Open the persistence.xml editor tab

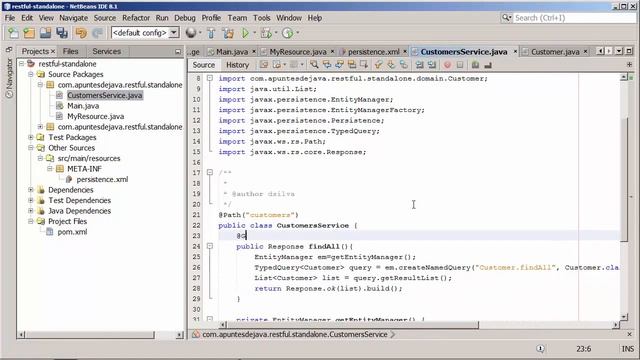(x=373, y=52)
